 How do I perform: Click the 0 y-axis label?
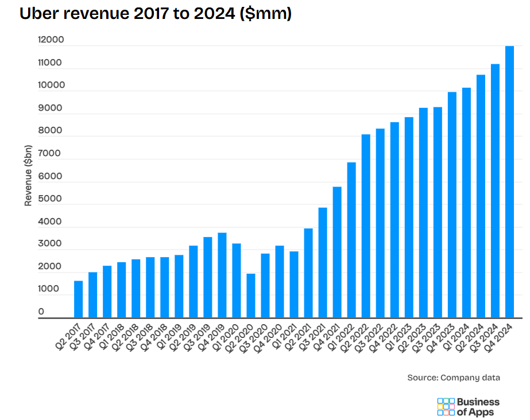click(x=41, y=312)
